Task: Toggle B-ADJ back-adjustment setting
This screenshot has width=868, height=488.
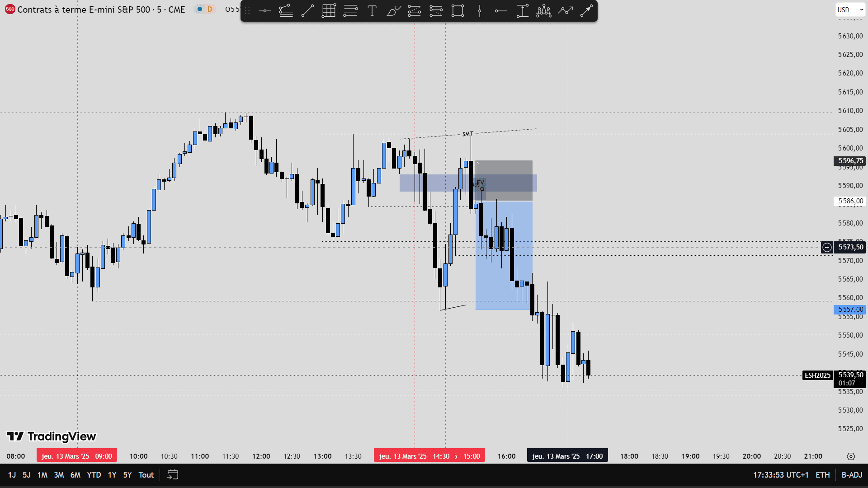Action: (852, 475)
